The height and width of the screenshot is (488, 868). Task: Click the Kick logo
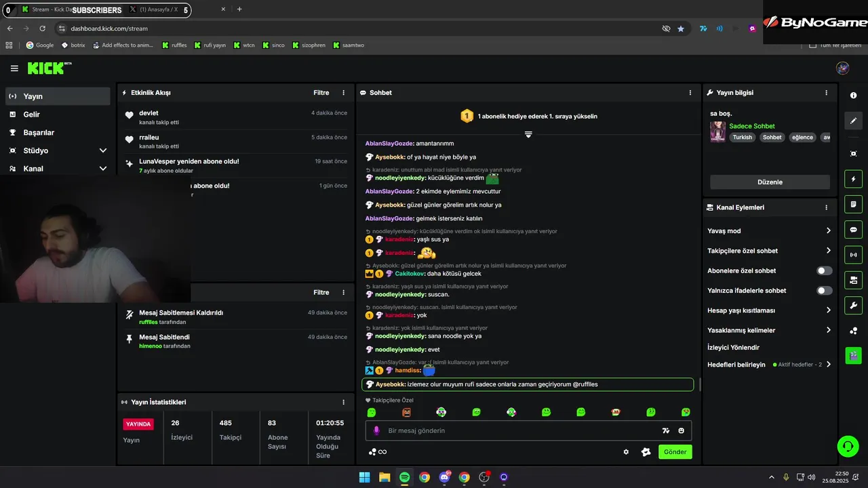(49, 68)
